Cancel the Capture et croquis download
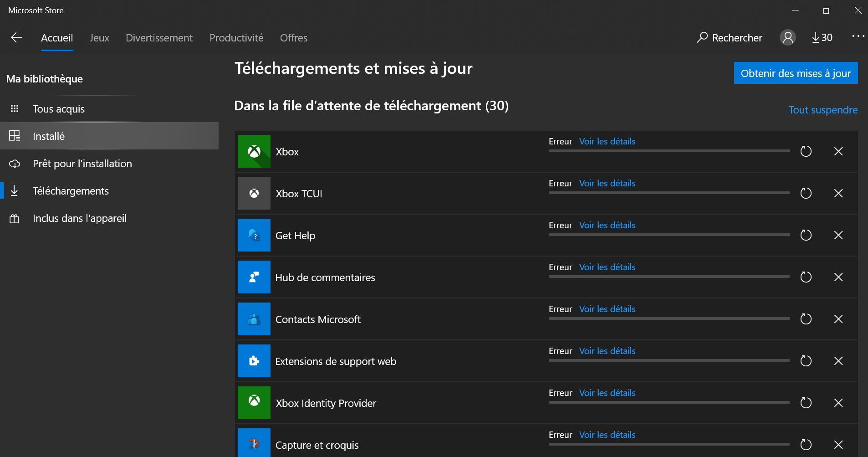The height and width of the screenshot is (457, 868). (x=838, y=445)
